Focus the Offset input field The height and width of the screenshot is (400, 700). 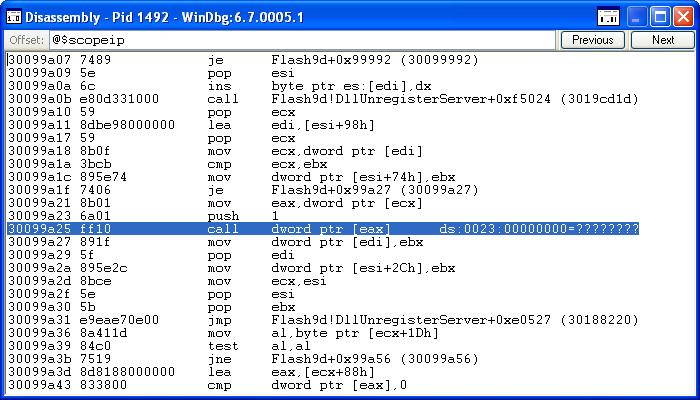click(x=302, y=40)
